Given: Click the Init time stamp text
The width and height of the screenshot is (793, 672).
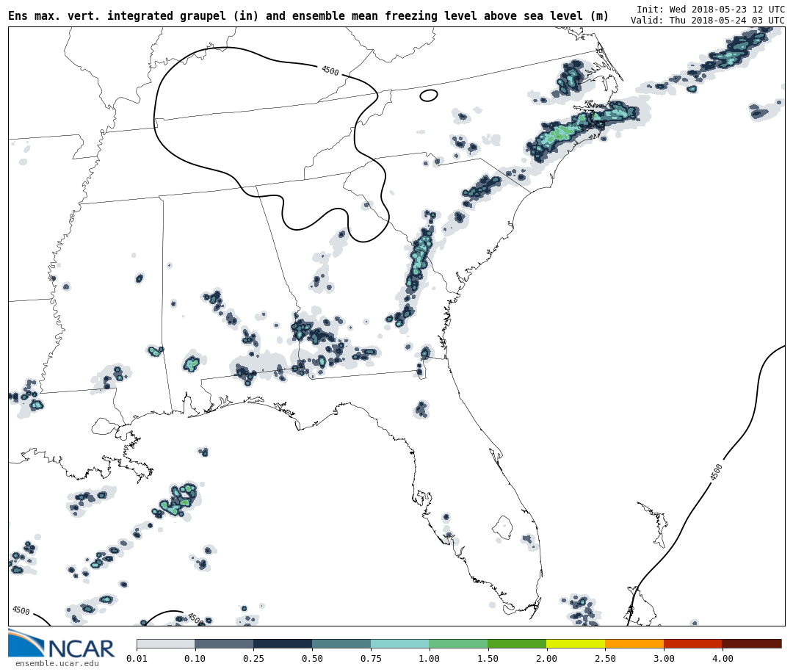Looking at the screenshot, I should point(710,10).
